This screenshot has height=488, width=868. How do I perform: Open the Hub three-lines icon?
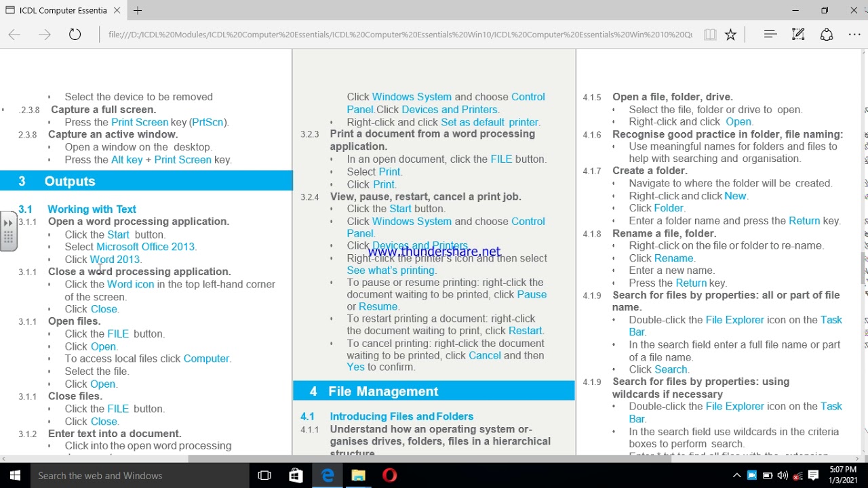770,35
